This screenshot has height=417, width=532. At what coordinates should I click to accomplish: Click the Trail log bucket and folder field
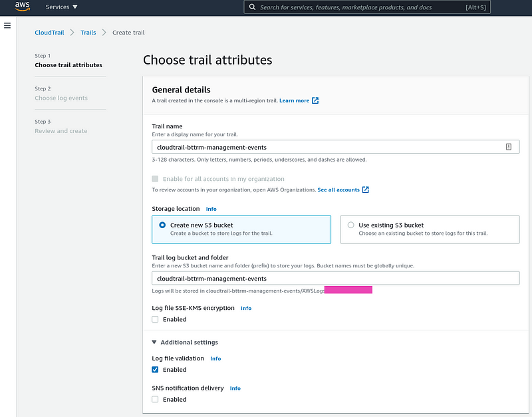(336, 278)
